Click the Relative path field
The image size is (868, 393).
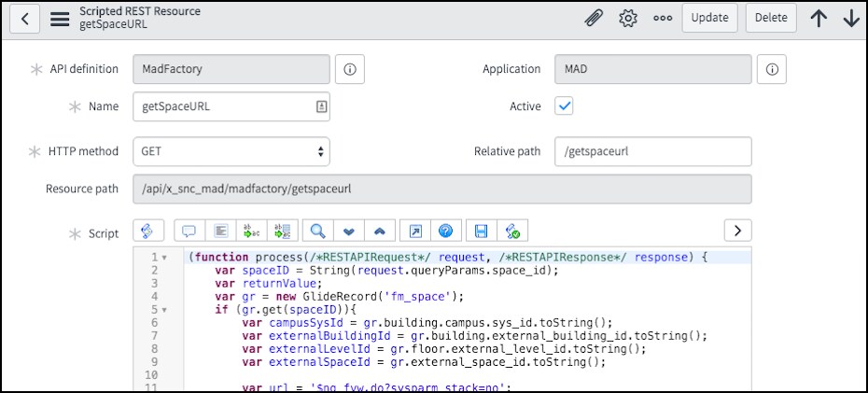(x=653, y=151)
